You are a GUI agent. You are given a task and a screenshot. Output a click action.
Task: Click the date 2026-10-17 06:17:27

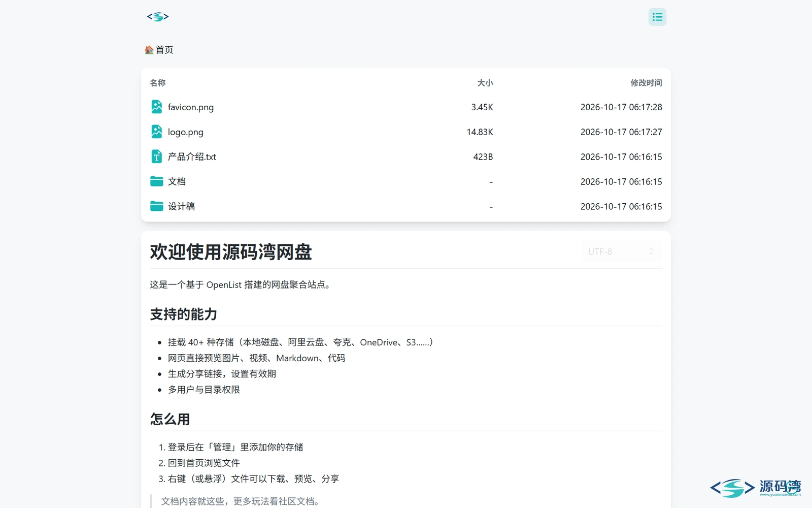[x=621, y=132]
